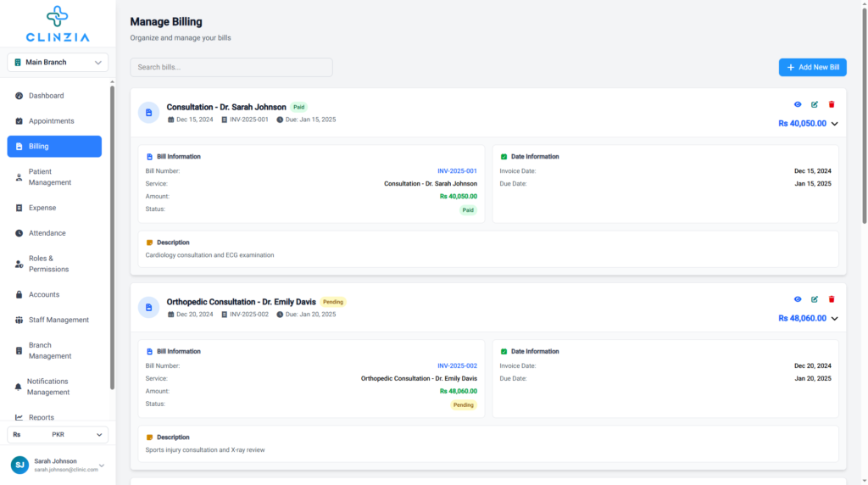Go to Dashboard in sidebar

tap(46, 96)
